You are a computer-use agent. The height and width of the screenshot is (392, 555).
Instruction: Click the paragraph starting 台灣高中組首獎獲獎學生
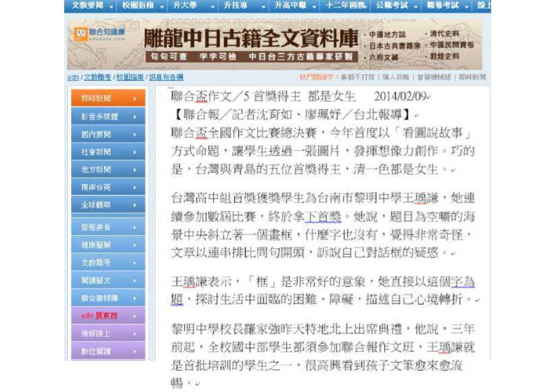pyautogui.click(x=323, y=225)
